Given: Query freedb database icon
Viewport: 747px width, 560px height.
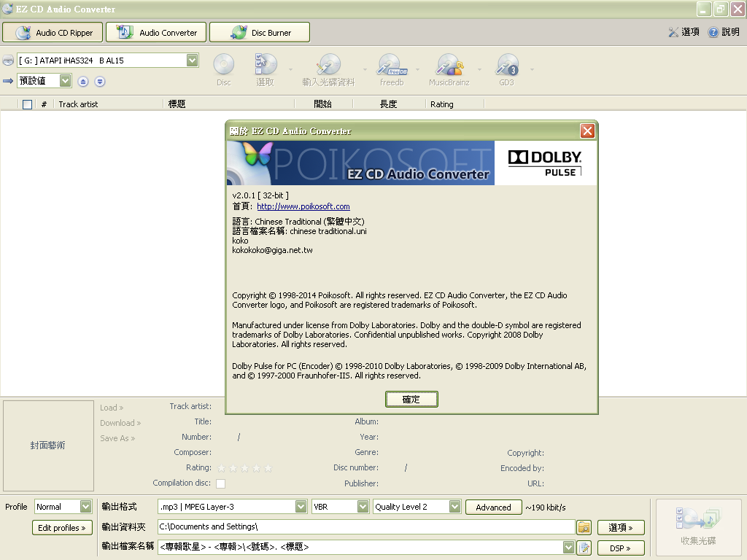Looking at the screenshot, I should coord(392,69).
